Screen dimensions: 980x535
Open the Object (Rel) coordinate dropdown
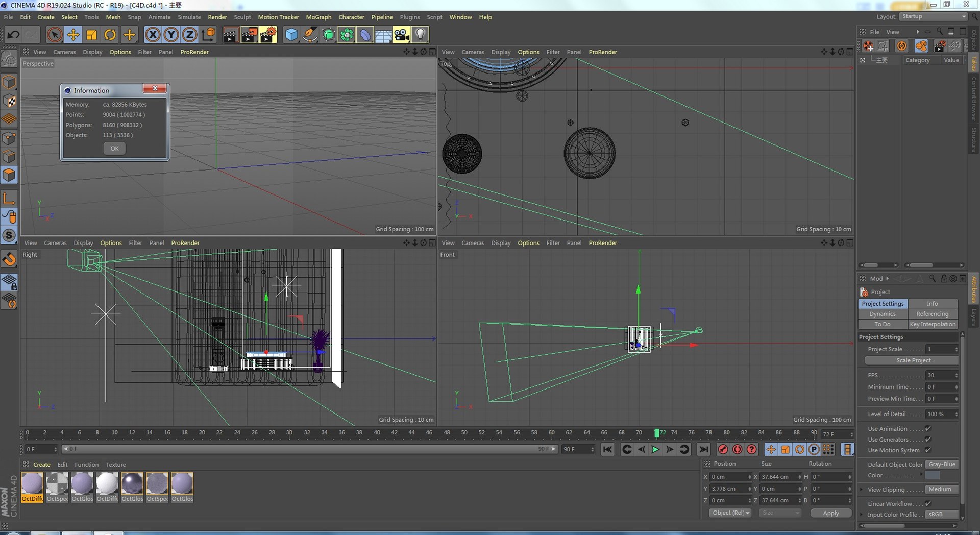point(730,513)
